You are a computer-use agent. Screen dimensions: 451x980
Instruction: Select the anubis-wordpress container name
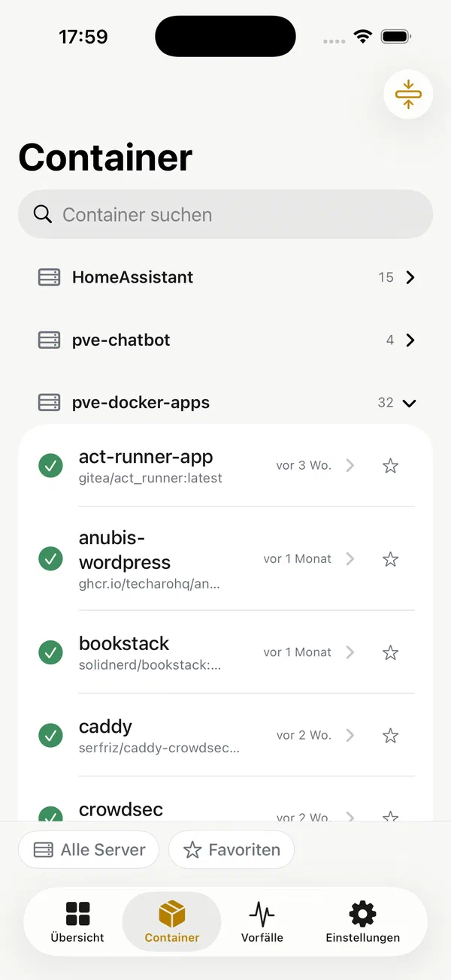125,550
